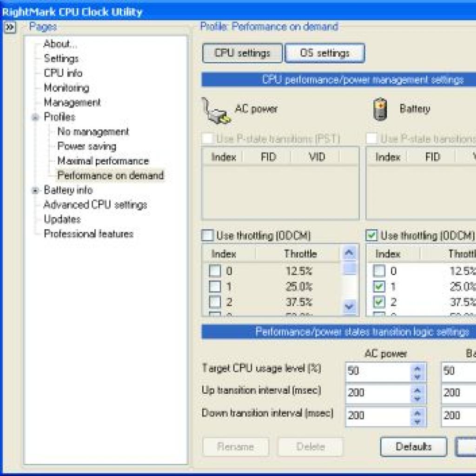Click the Delete button
Screen dimensions: 476x476
click(x=311, y=447)
